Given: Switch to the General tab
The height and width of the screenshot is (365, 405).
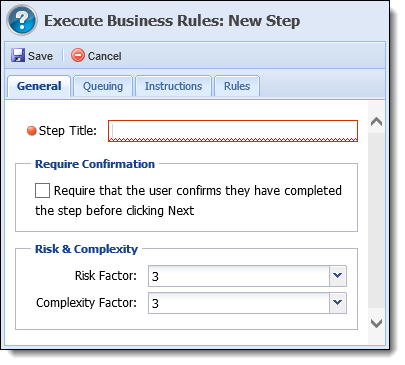Looking at the screenshot, I should click(39, 86).
